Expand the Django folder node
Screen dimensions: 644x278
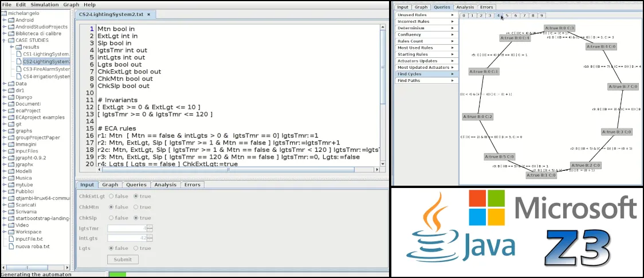point(4,97)
